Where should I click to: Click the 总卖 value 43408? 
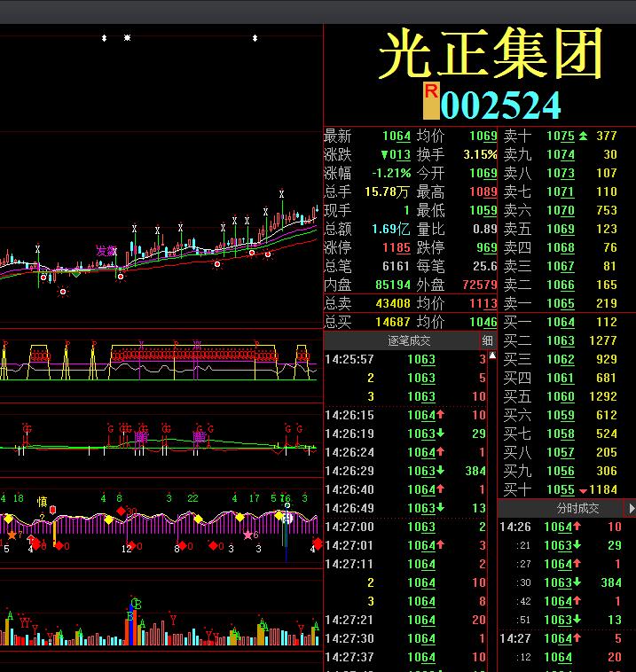point(393,303)
